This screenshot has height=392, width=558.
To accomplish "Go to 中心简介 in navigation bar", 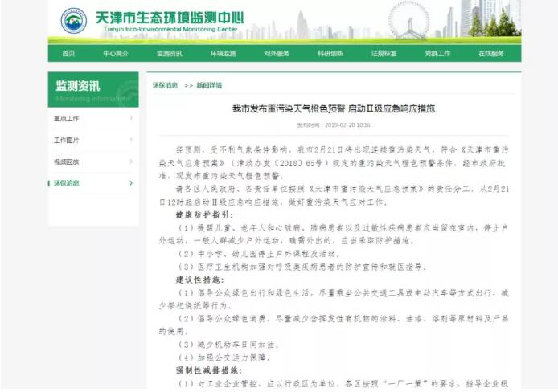I will tap(115, 53).
